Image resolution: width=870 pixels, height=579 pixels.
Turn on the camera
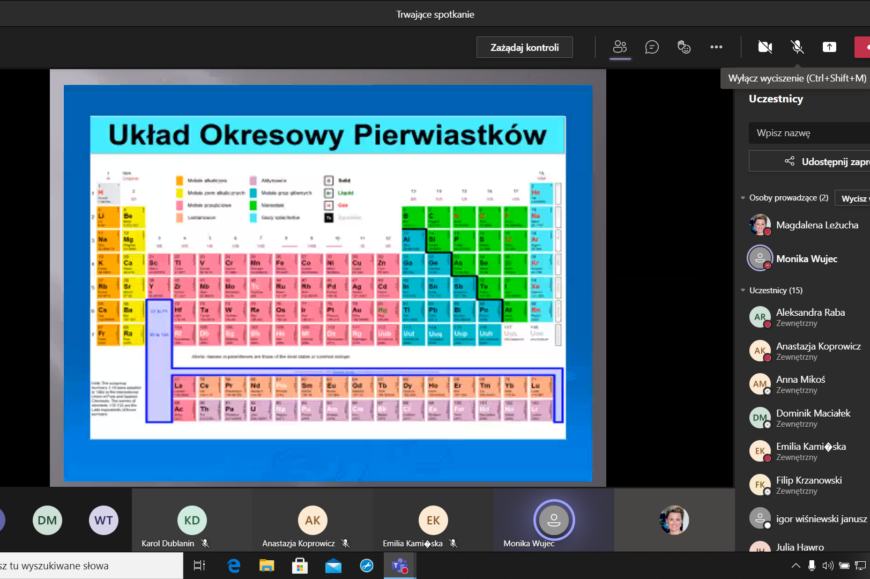[x=765, y=47]
